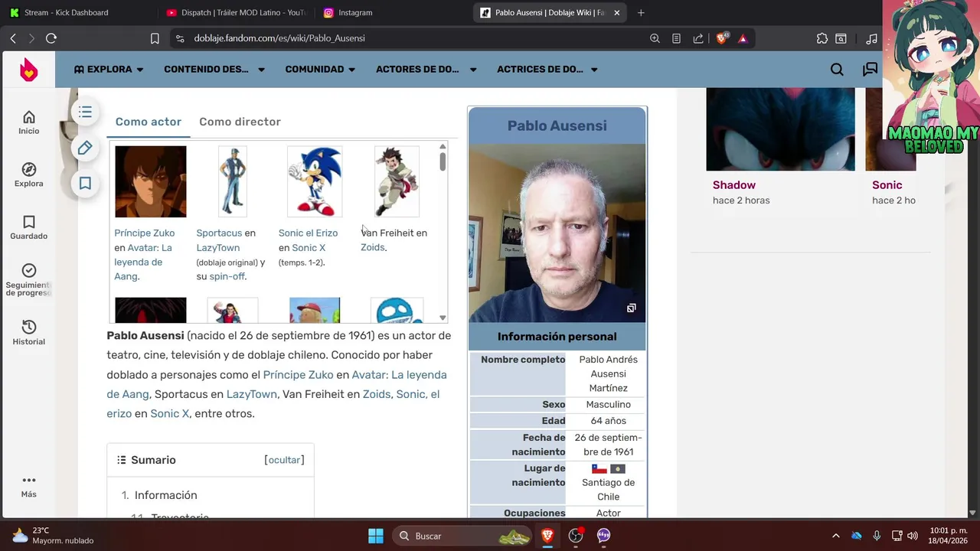Open OBS Studio in taskbar
This screenshot has height=551, width=980.
tap(576, 536)
